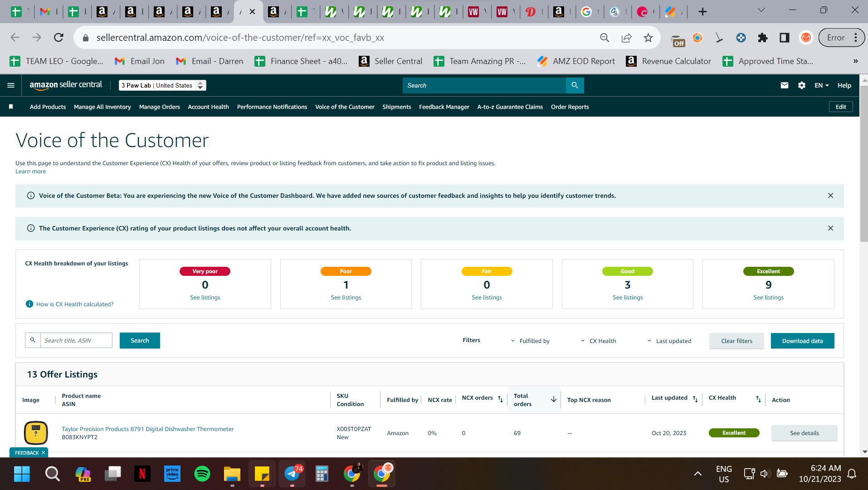Click Edit in the navigation bar

[841, 107]
